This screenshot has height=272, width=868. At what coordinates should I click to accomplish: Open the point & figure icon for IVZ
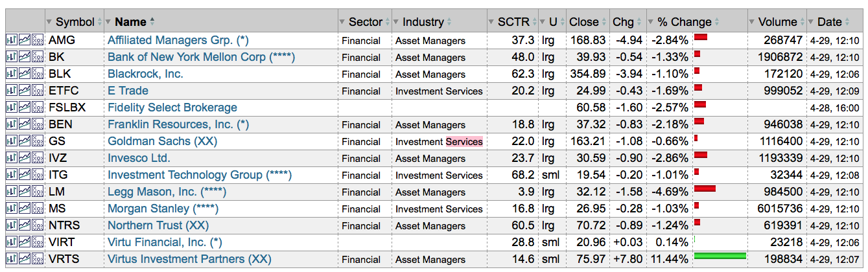pos(38,158)
